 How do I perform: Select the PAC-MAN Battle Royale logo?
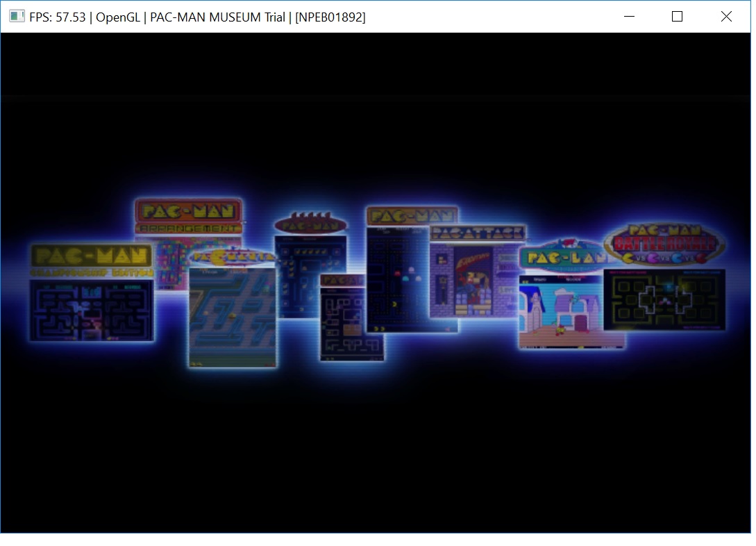[664, 245]
